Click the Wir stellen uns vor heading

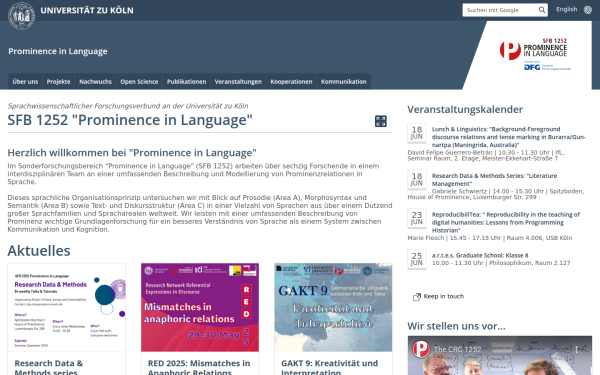[x=456, y=326]
